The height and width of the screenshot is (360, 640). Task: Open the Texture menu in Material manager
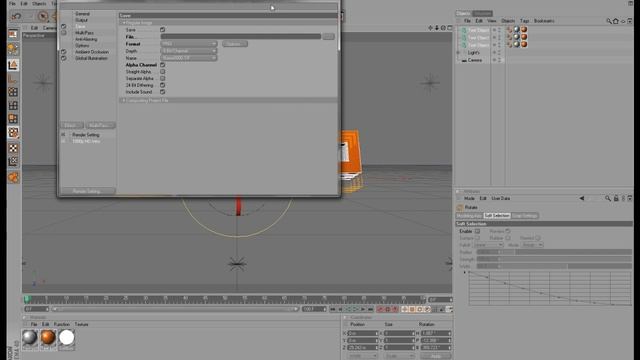pos(81,324)
